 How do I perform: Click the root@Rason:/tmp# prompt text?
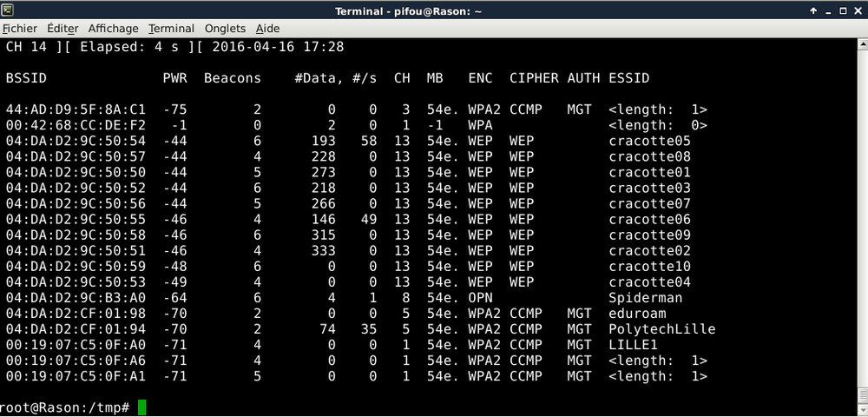tap(65, 407)
